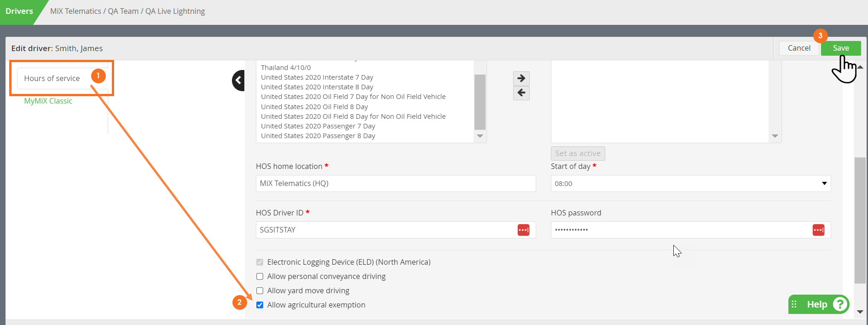The image size is (868, 325).
Task: Click the grip dots on Help widget
Action: pos(794,304)
